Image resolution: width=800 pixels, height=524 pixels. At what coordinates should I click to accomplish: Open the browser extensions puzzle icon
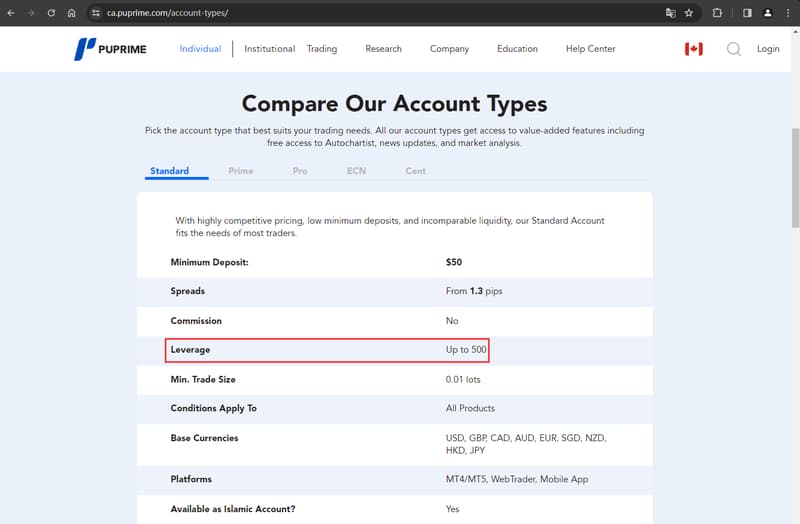click(x=717, y=13)
